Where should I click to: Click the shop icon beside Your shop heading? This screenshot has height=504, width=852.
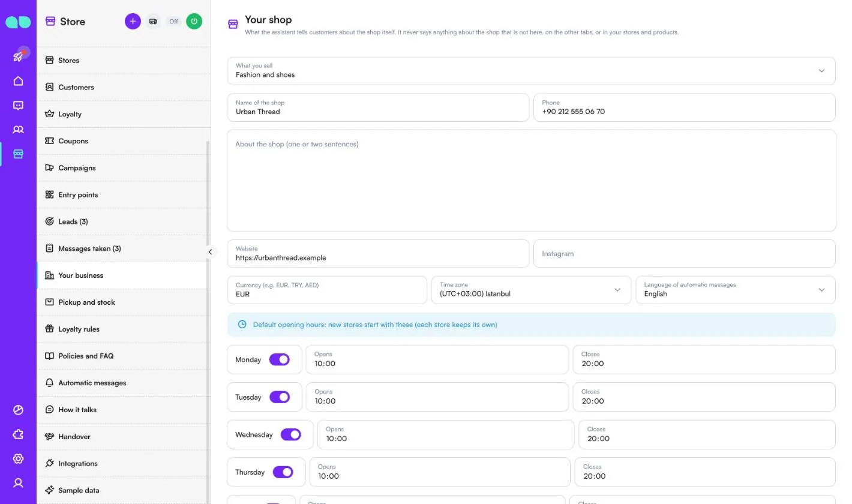point(233,24)
